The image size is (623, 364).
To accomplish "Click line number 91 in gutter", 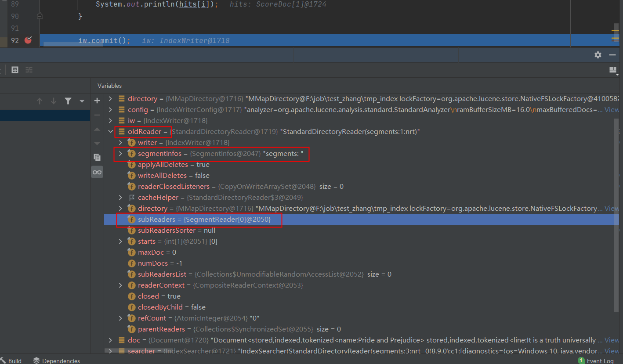I will (15, 28).
